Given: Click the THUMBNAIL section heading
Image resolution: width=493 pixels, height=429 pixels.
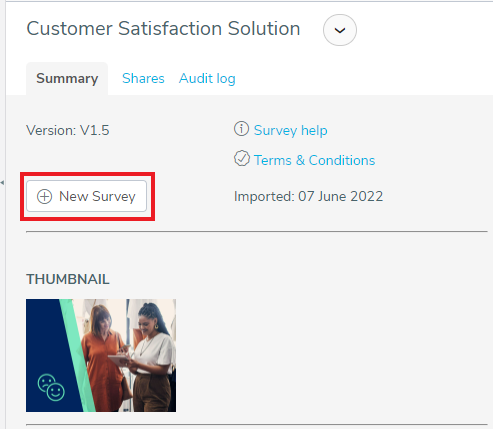Looking at the screenshot, I should tap(68, 279).
